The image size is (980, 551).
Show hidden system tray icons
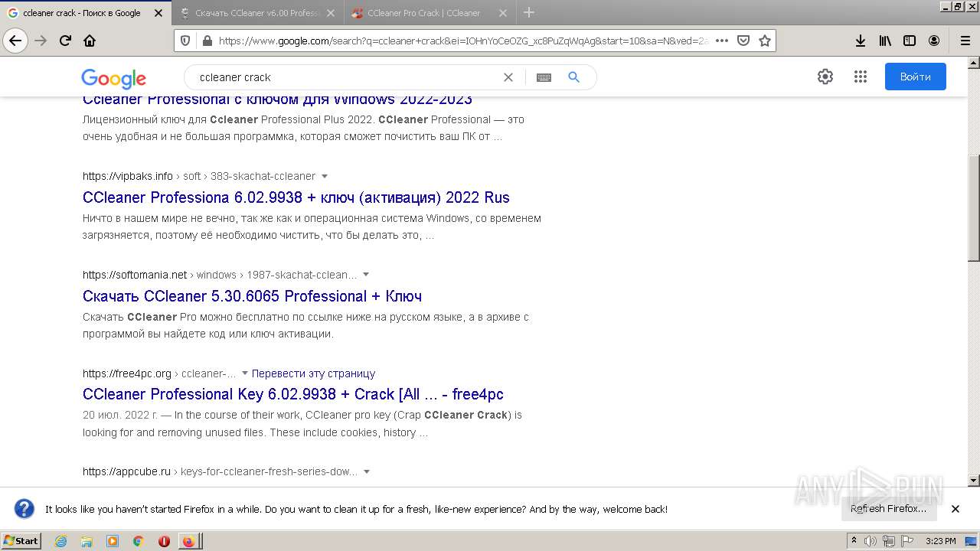tap(854, 541)
